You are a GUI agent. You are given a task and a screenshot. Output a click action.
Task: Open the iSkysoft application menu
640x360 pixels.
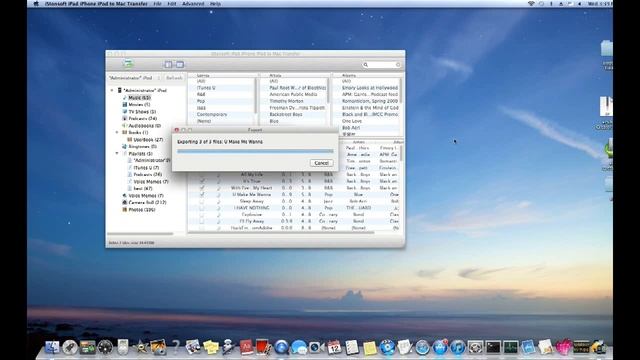tap(96, 4)
